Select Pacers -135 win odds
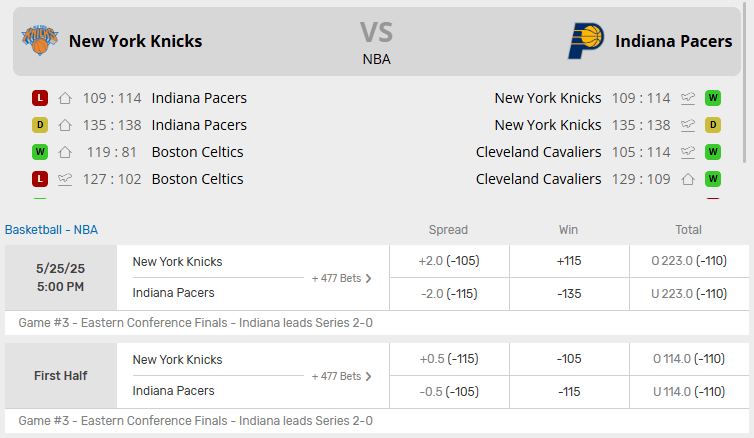This screenshot has height=438, width=754. pyautogui.click(x=569, y=294)
